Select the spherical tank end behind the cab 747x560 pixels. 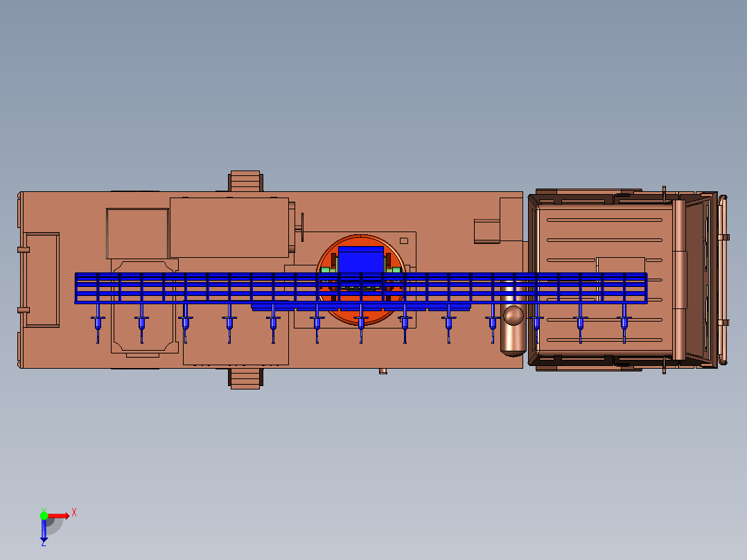[513, 315]
